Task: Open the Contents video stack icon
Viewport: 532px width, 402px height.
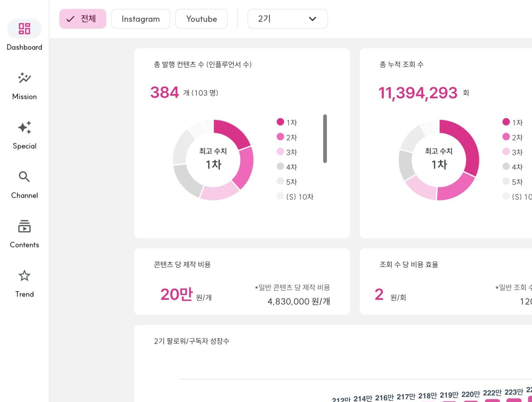Action: point(24,226)
